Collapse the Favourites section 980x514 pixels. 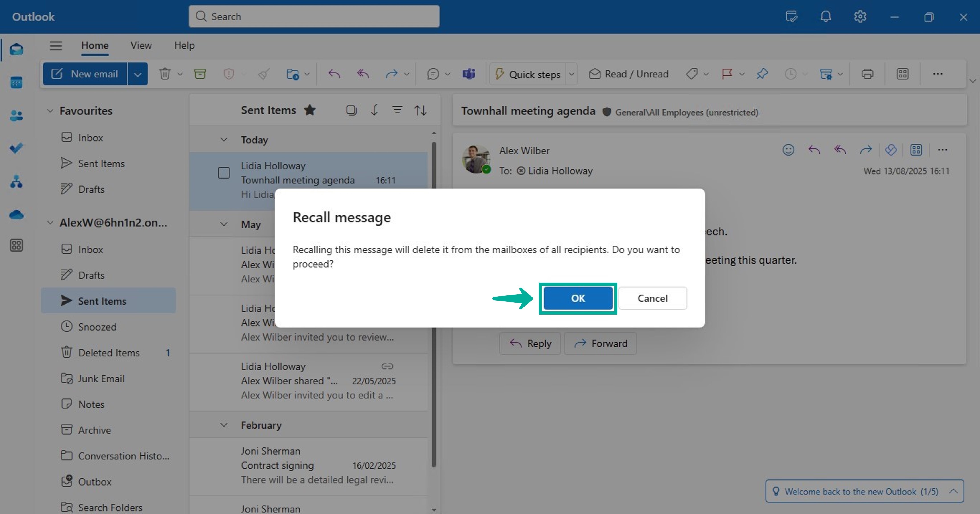[50, 110]
